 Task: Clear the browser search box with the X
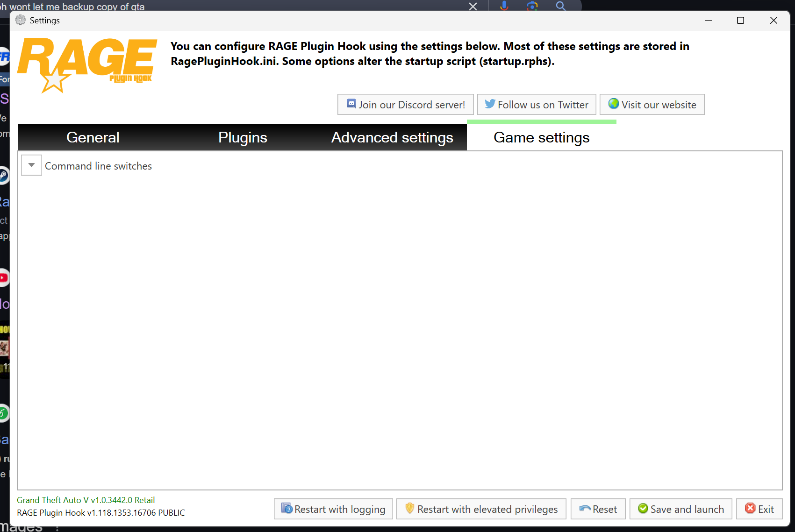point(473,6)
